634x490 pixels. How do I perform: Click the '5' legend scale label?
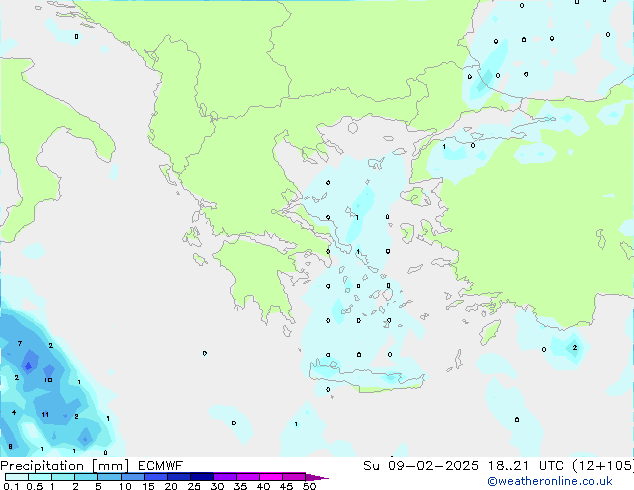click(x=98, y=486)
